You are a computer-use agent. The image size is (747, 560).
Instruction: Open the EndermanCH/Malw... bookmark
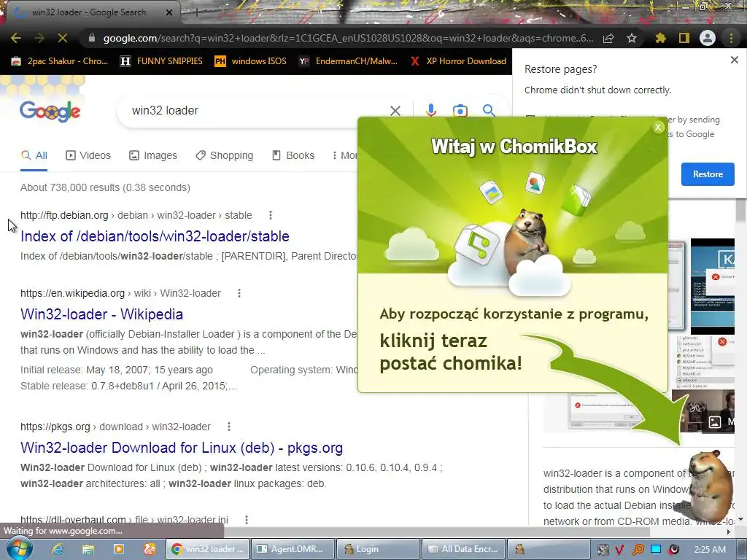point(348,61)
